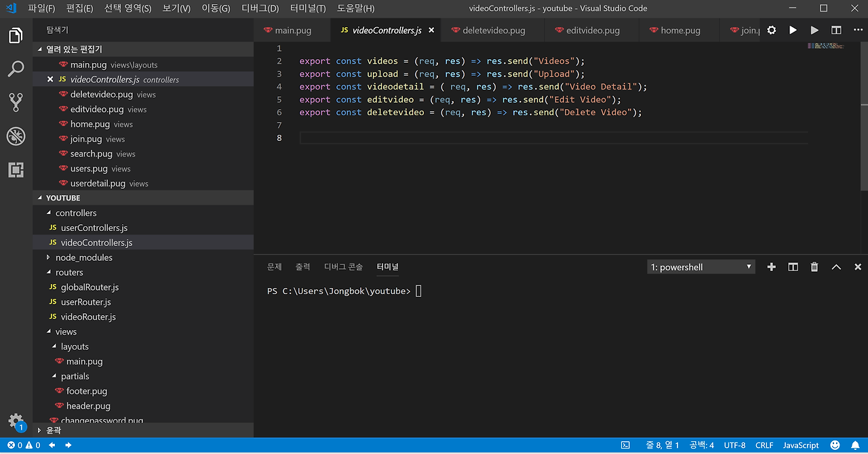Open the Manage gear with update badge
The width and height of the screenshot is (868, 454).
click(16, 421)
